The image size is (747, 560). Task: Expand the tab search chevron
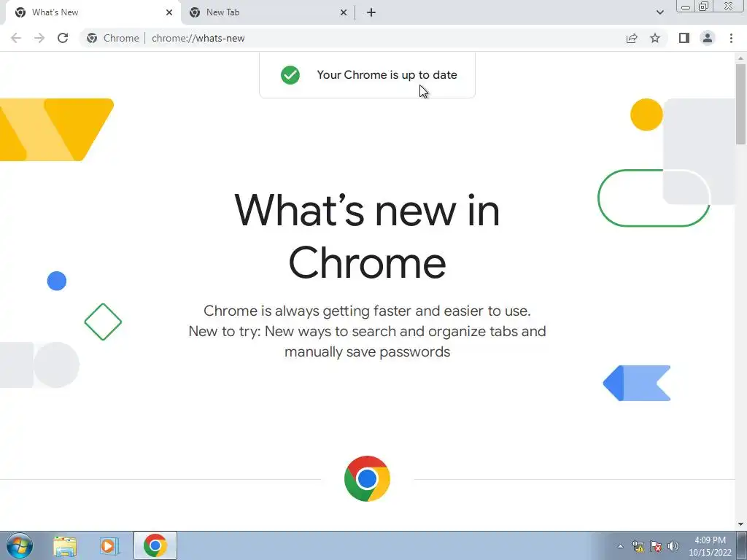[x=659, y=12]
